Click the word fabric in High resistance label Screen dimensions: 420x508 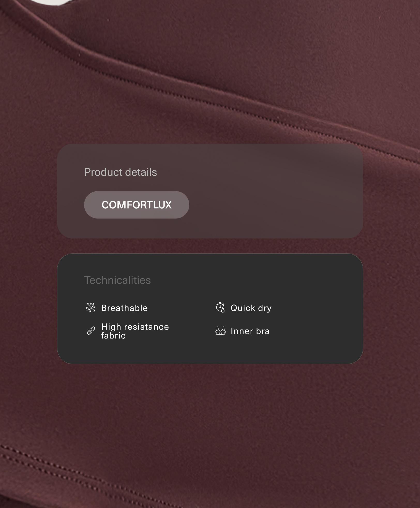(113, 336)
